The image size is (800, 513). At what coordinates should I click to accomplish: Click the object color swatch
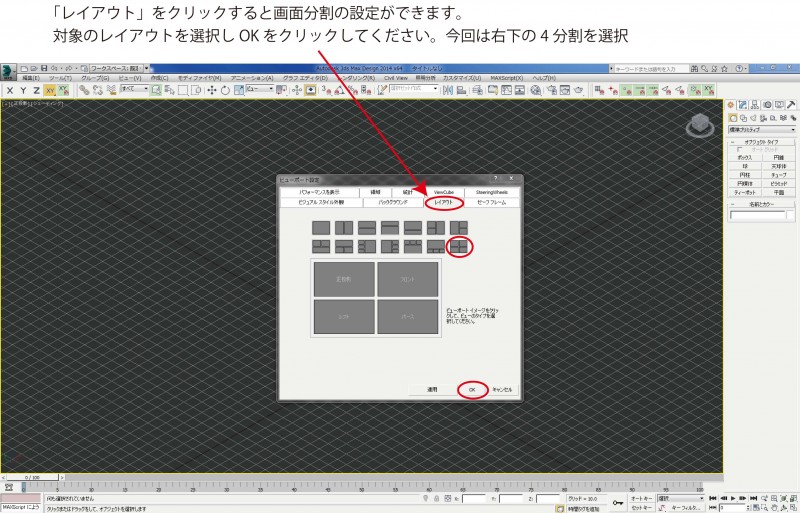792,214
